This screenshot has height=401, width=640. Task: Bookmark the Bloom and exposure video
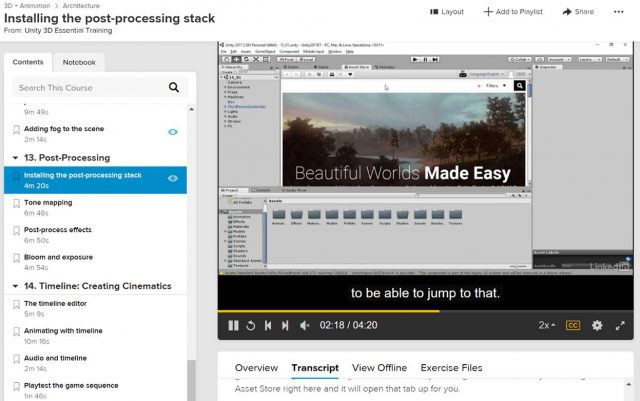click(16, 258)
